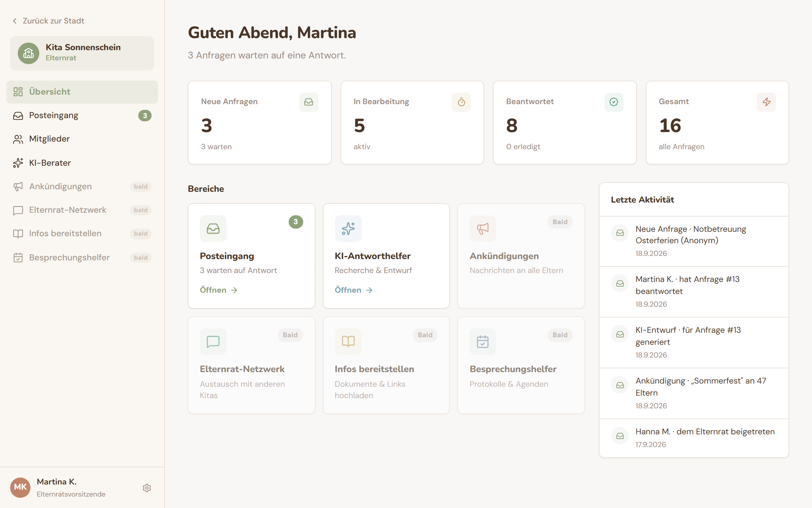Click the KI-Antworthelfer sparkle icon
The image size is (812, 508).
348,229
